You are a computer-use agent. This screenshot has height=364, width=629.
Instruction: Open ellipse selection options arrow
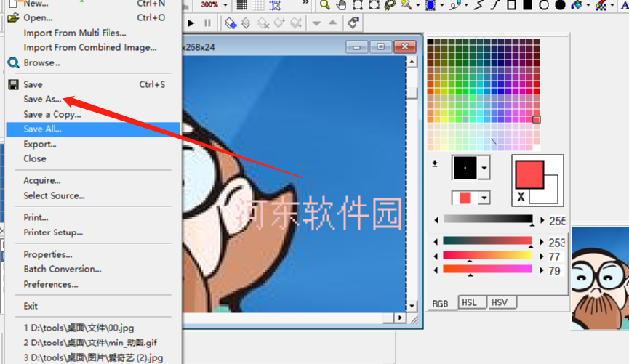click(x=441, y=5)
